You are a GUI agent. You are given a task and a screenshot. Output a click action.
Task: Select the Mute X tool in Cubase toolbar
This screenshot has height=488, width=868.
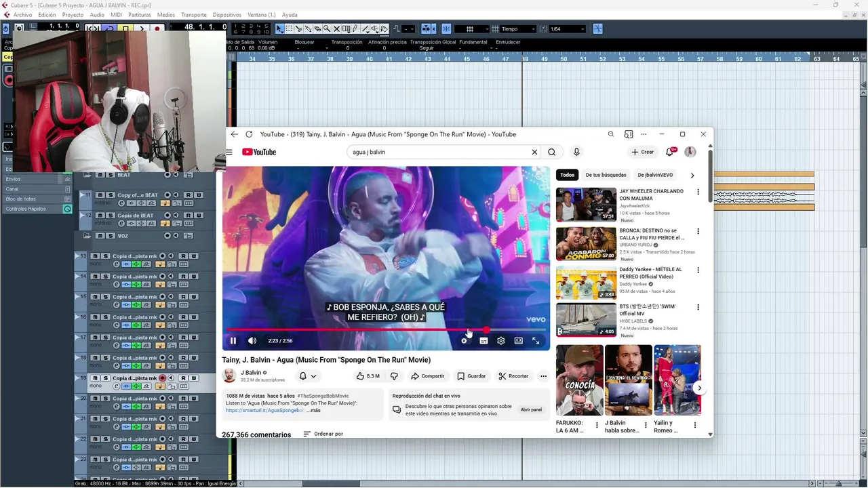click(336, 29)
